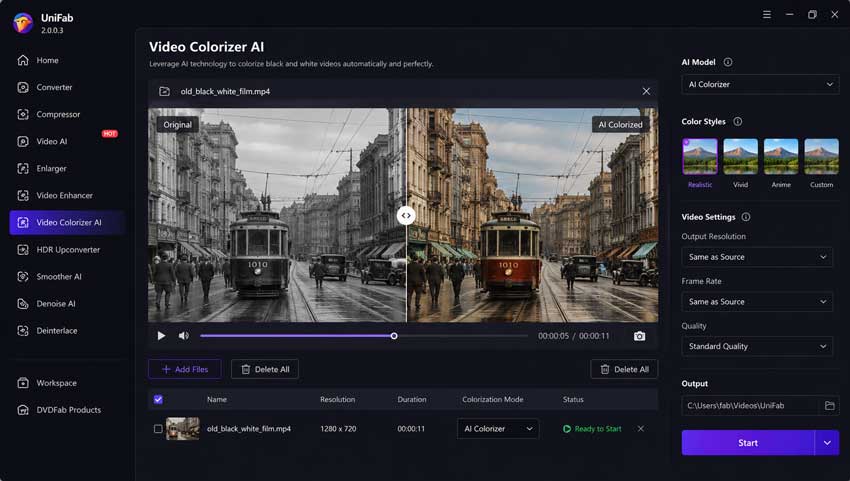Click the Original label on preview
This screenshot has width=850, height=481.
pos(178,125)
